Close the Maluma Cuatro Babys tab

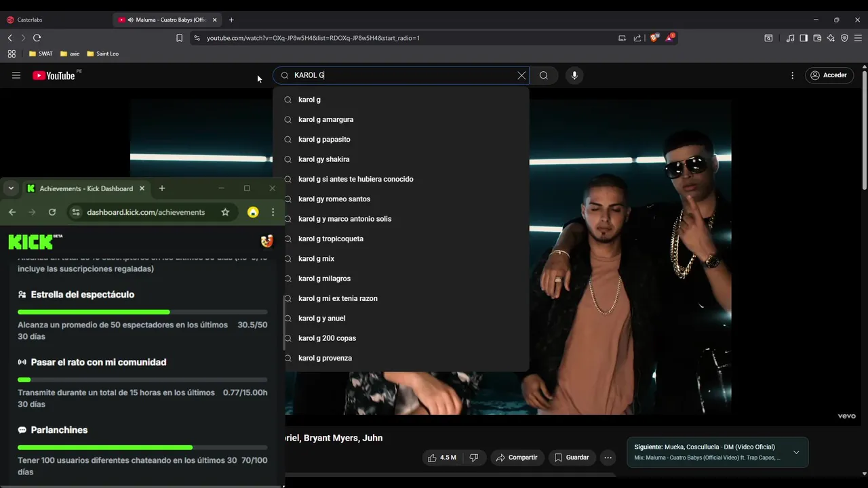click(214, 20)
